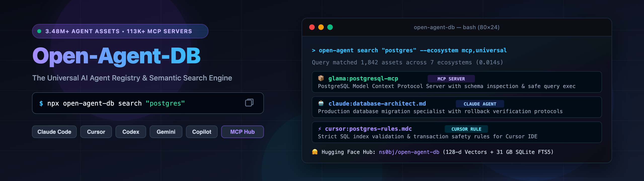This screenshot has height=181, width=644.
Task: Click the terminal title open-agent-db — bash
Action: click(457, 27)
